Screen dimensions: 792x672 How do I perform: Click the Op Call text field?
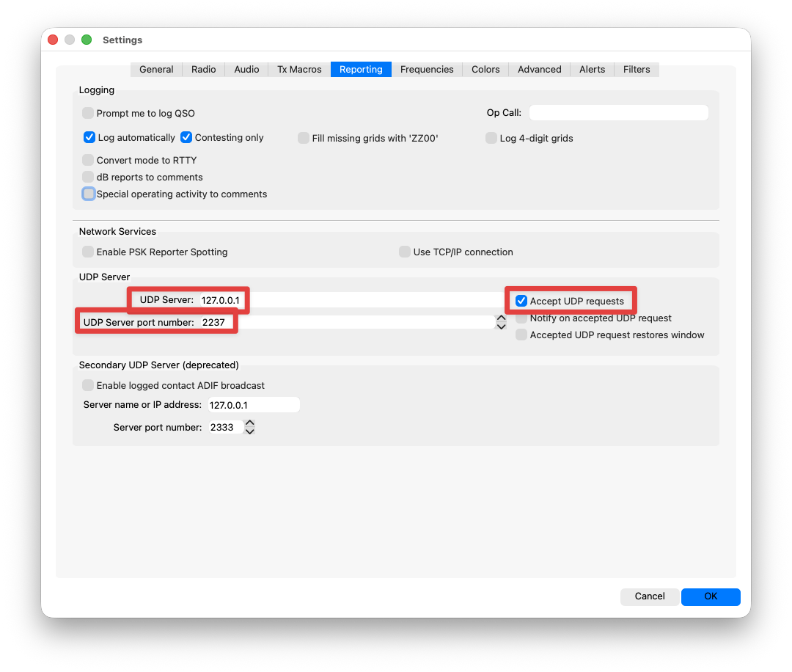618,113
